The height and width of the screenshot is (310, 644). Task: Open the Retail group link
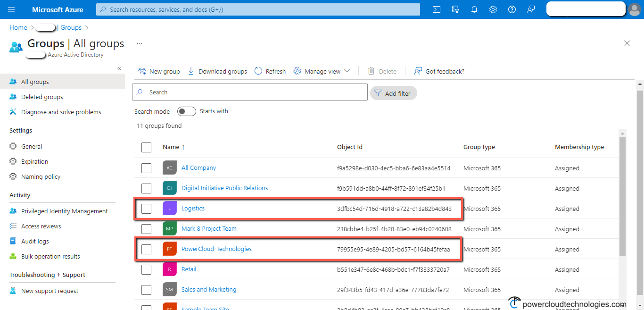[x=189, y=269]
